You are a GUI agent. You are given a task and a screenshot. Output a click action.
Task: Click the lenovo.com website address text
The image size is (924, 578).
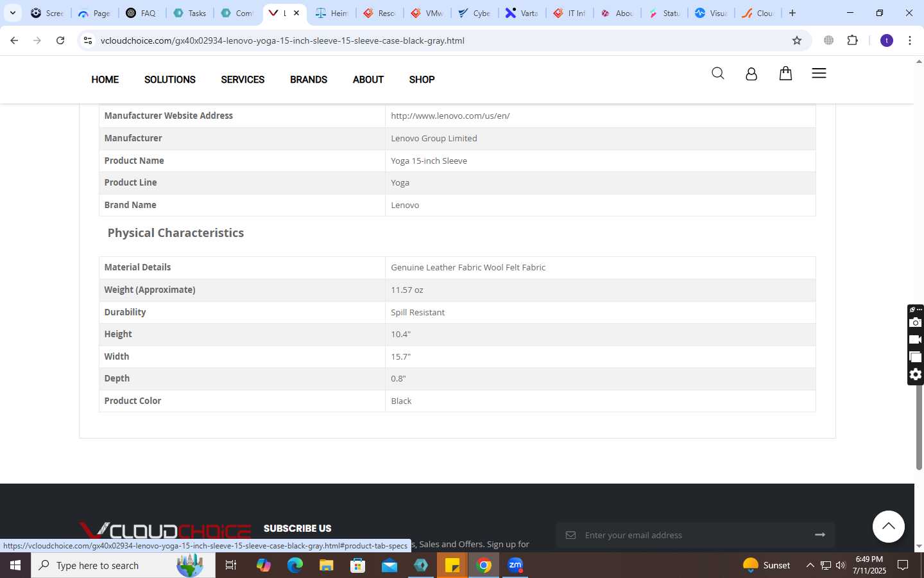[450, 116]
